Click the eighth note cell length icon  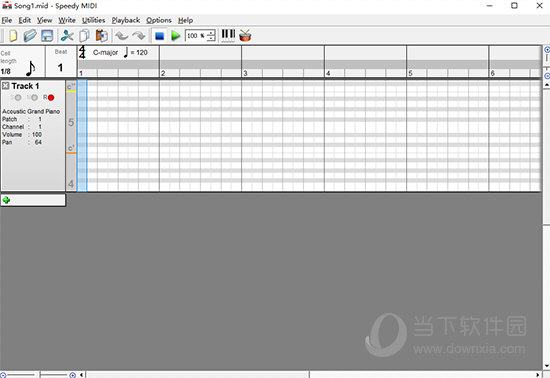coord(31,68)
